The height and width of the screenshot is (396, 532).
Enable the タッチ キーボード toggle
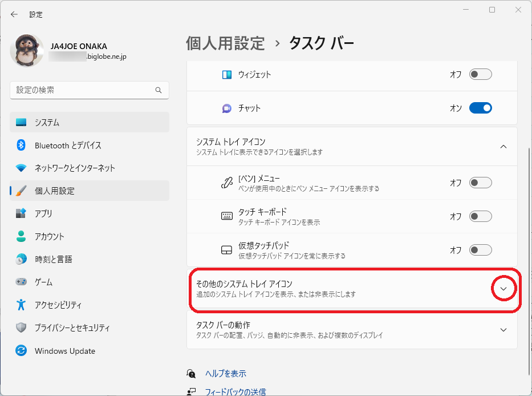[x=481, y=216]
